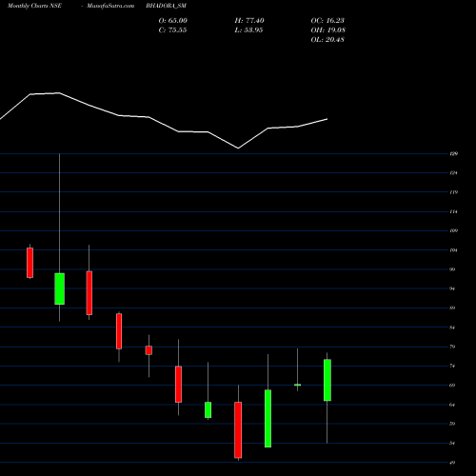Screen dimensions: 476x476
Task: Click the 79 price axis label
Action: [452, 347]
